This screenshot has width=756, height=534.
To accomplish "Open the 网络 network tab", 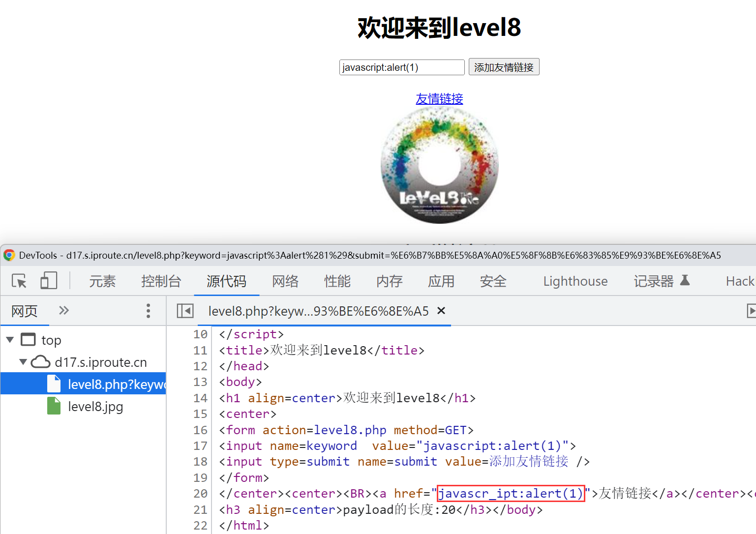I will [x=285, y=281].
